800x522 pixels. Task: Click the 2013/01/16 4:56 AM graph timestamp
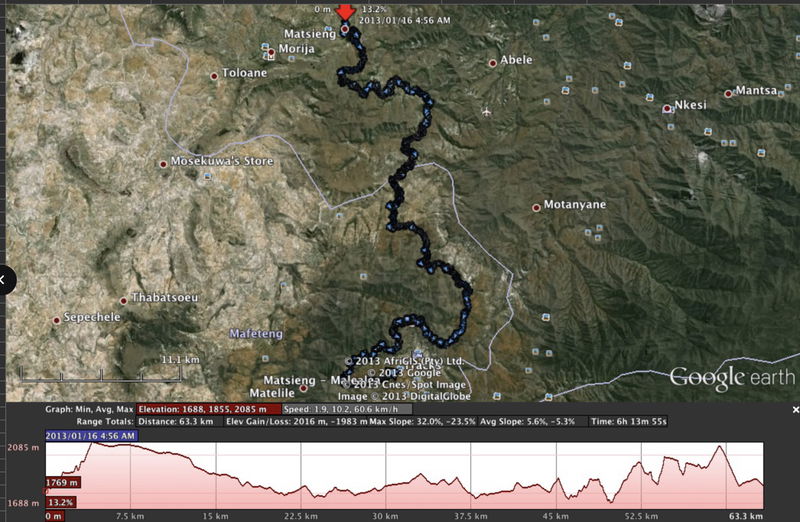pos(91,435)
